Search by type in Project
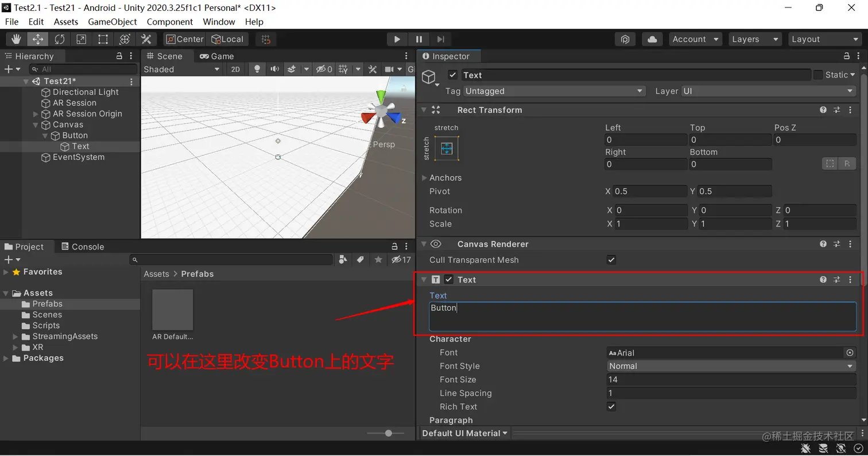 tap(343, 260)
